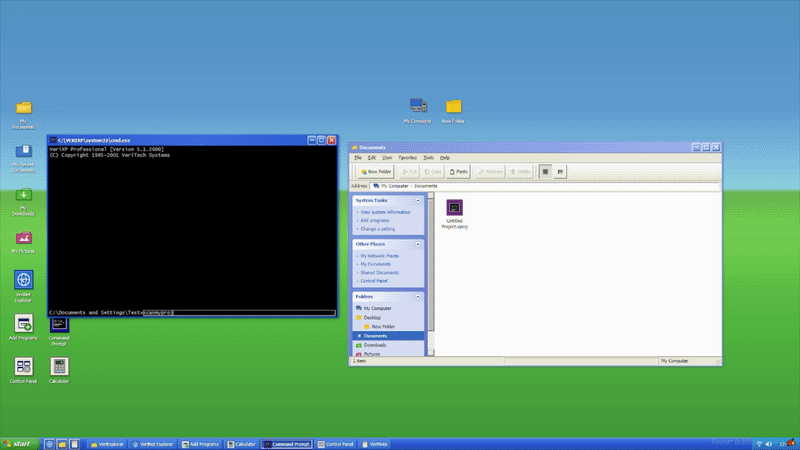Click the volume tray icon
The height and width of the screenshot is (450, 800).
tap(769, 444)
